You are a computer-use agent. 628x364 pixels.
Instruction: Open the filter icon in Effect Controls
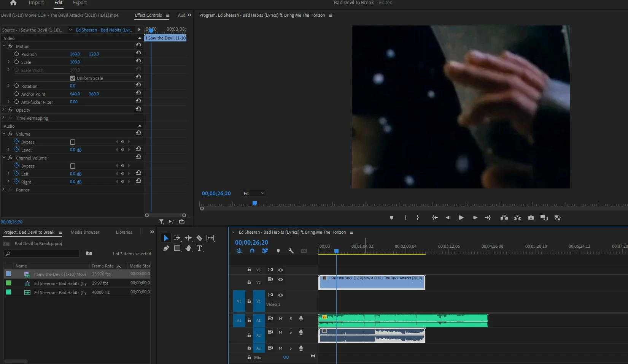coord(162,222)
